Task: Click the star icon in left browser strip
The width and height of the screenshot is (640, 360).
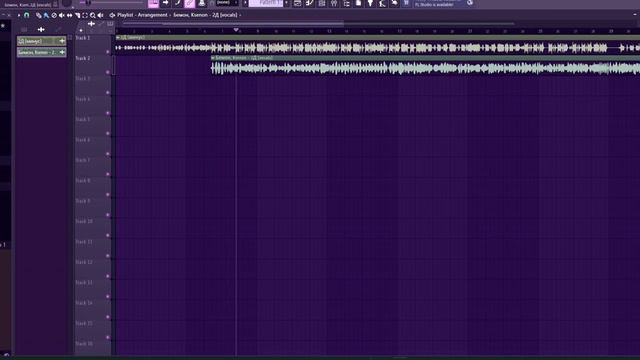Action: click(3, 26)
